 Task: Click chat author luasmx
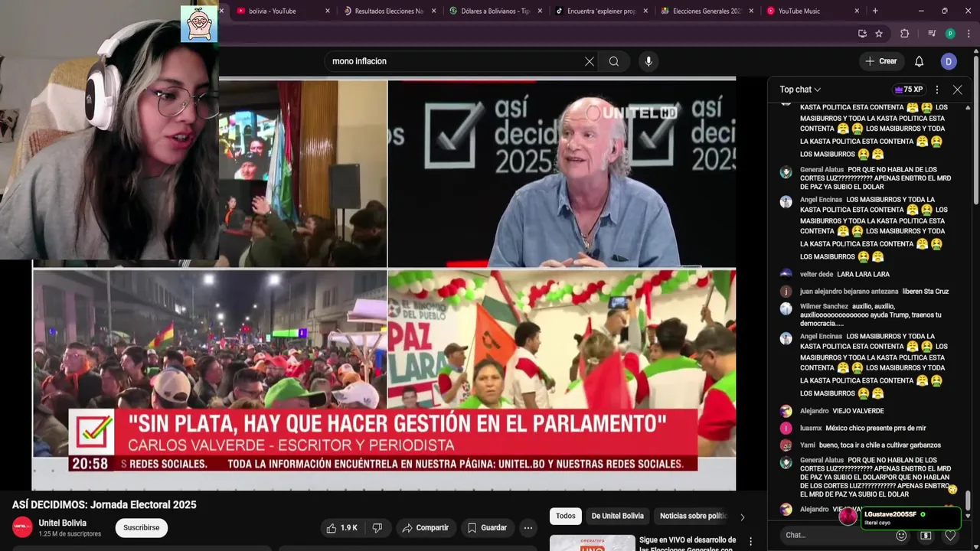point(811,429)
